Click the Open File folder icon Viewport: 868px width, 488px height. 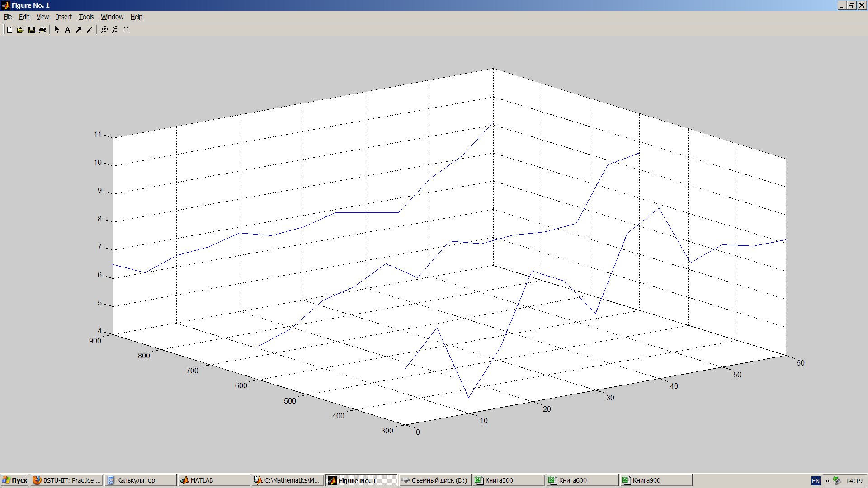[20, 30]
